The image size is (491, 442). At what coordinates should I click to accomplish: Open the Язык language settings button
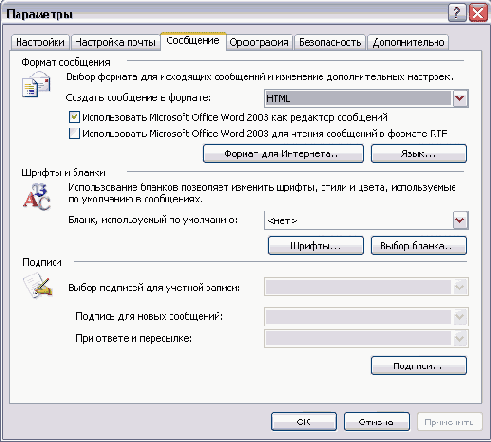[419, 154]
